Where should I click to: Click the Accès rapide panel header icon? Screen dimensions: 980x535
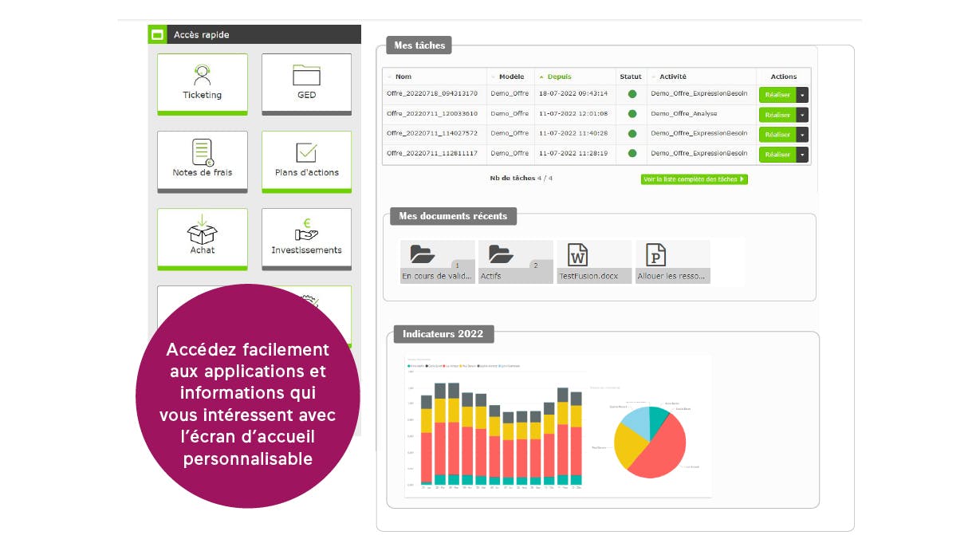157,34
